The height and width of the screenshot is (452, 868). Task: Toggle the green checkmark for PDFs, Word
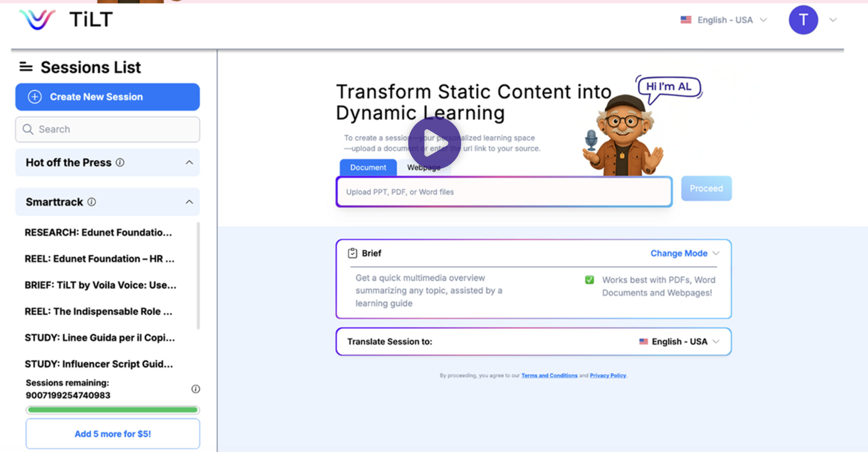[589, 279]
